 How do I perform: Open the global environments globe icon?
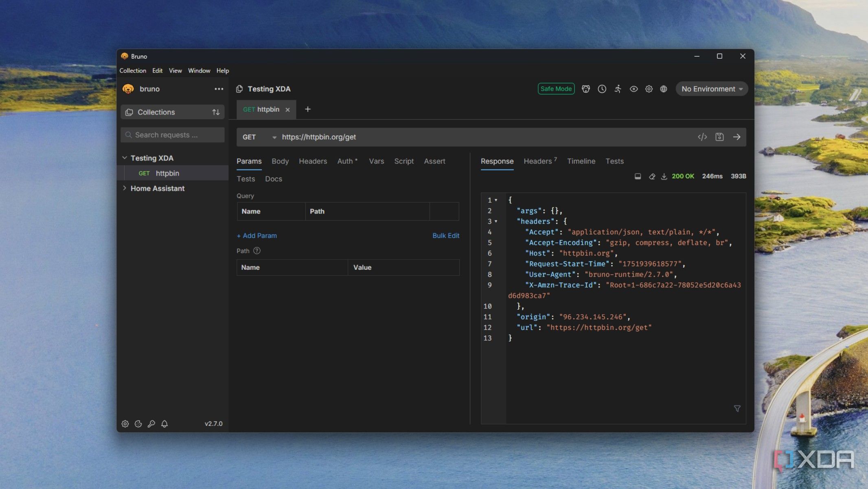(x=664, y=89)
